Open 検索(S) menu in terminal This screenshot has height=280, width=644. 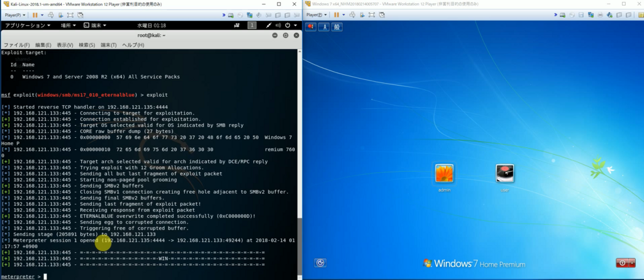pyautogui.click(x=87, y=45)
